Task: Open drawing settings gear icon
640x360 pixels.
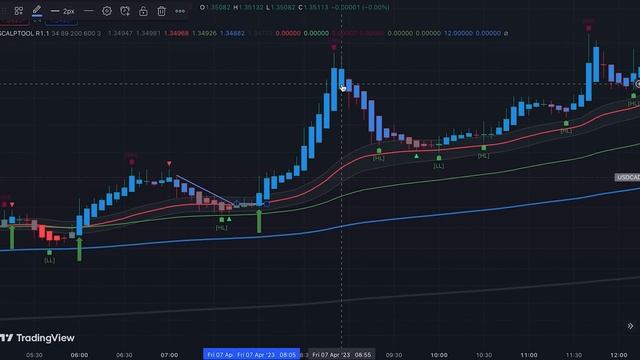Action: (107, 11)
